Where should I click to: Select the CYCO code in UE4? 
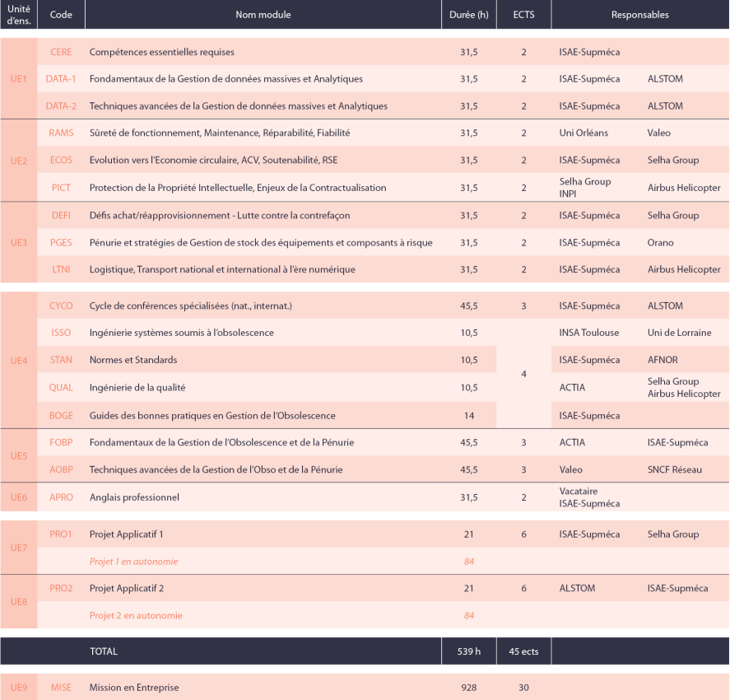(61, 306)
